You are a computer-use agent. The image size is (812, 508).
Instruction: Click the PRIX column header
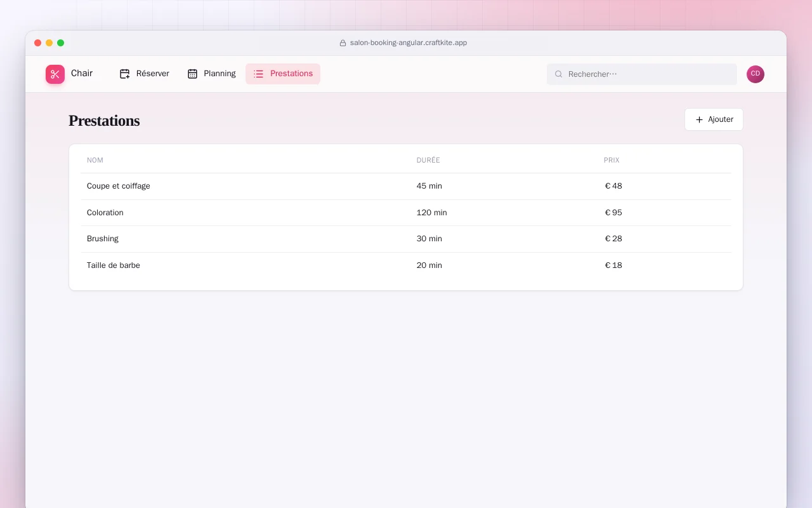tap(612, 160)
